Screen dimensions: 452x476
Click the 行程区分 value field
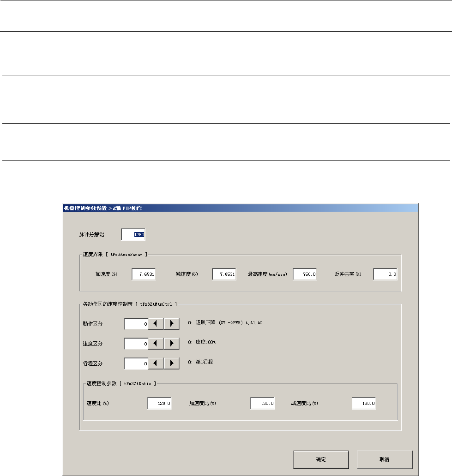tap(136, 363)
